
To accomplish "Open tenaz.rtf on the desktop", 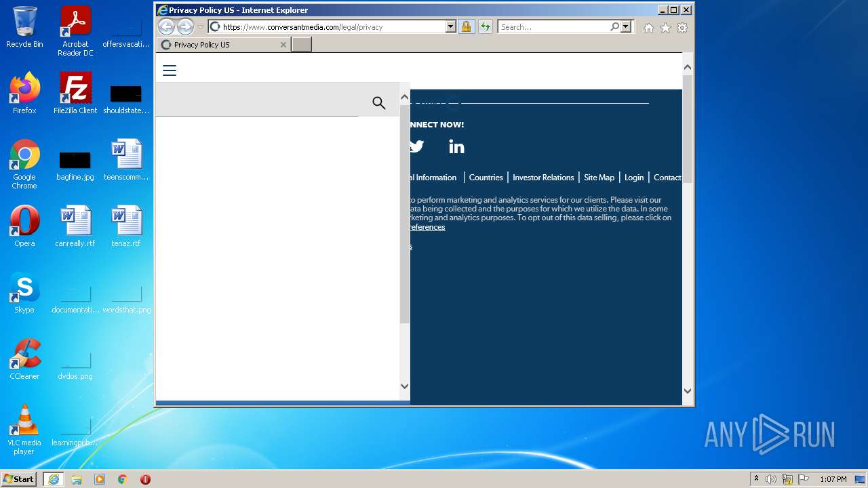I will [x=126, y=226].
